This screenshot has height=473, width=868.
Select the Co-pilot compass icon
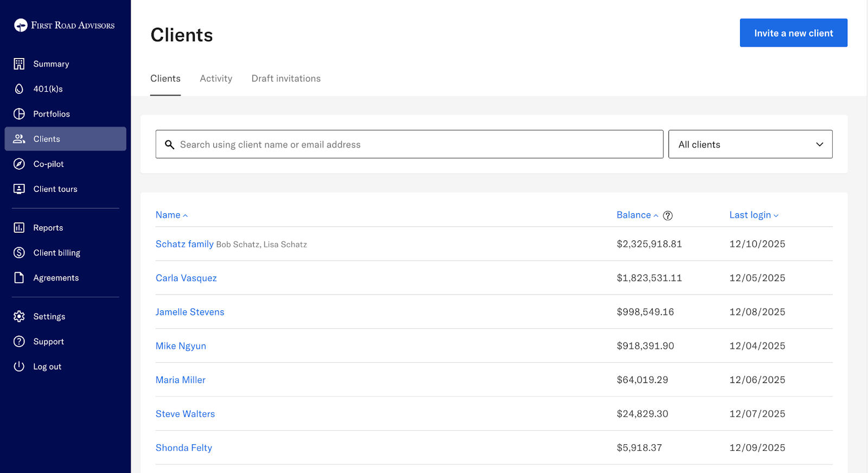tap(19, 164)
